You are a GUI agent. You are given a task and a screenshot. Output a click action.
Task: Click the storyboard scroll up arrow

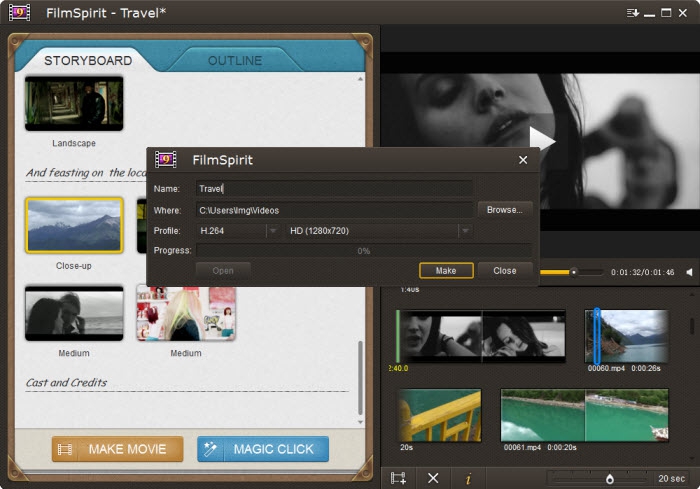click(360, 79)
